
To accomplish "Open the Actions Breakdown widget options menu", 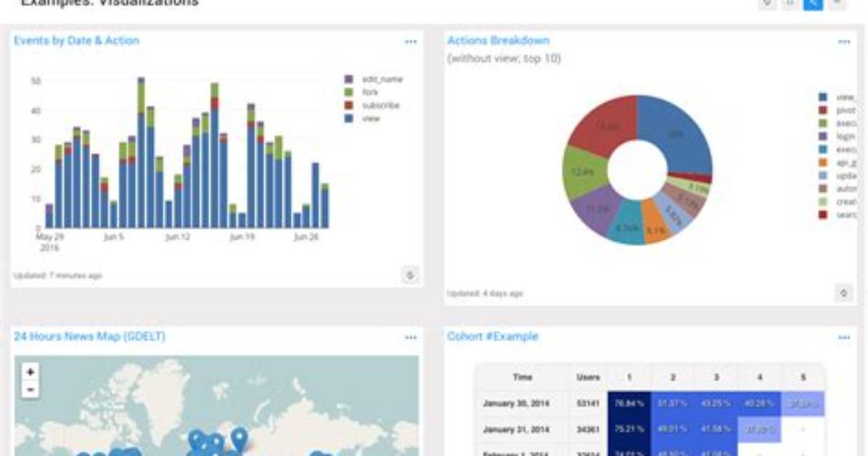I will click(x=843, y=41).
